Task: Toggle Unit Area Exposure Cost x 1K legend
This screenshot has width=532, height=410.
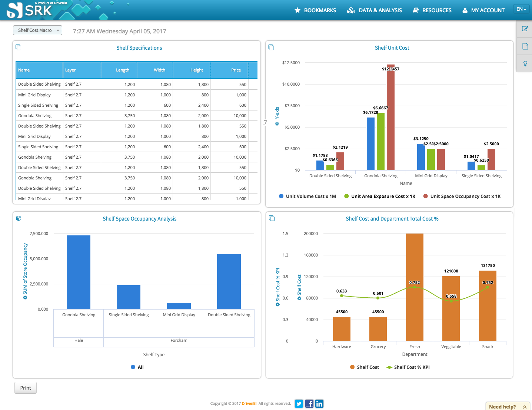Action: 380,196
